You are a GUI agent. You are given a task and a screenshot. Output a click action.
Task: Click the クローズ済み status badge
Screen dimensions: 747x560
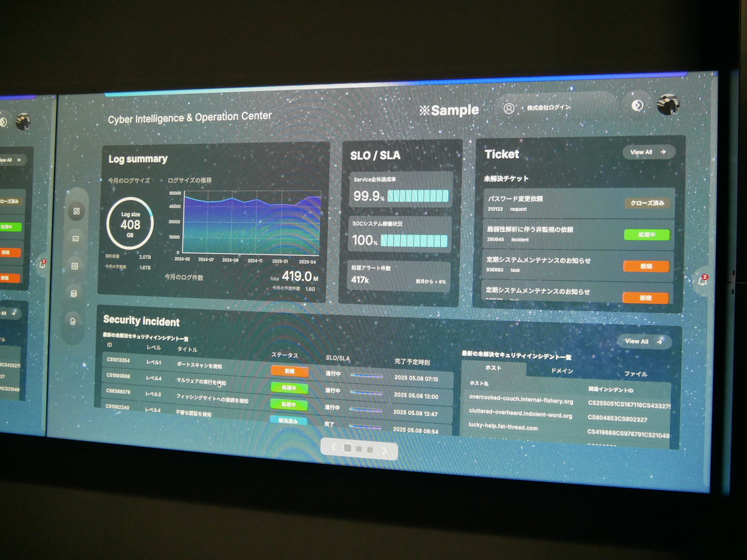(647, 203)
